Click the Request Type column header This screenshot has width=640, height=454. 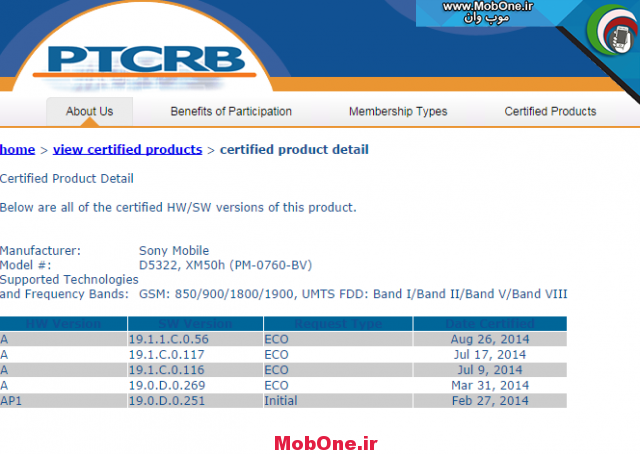(x=337, y=324)
